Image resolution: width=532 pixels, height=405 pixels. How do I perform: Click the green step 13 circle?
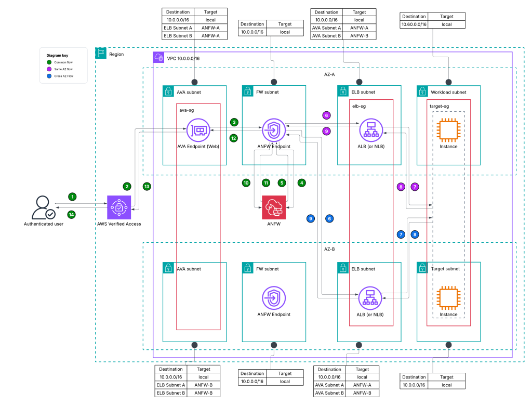point(147,186)
